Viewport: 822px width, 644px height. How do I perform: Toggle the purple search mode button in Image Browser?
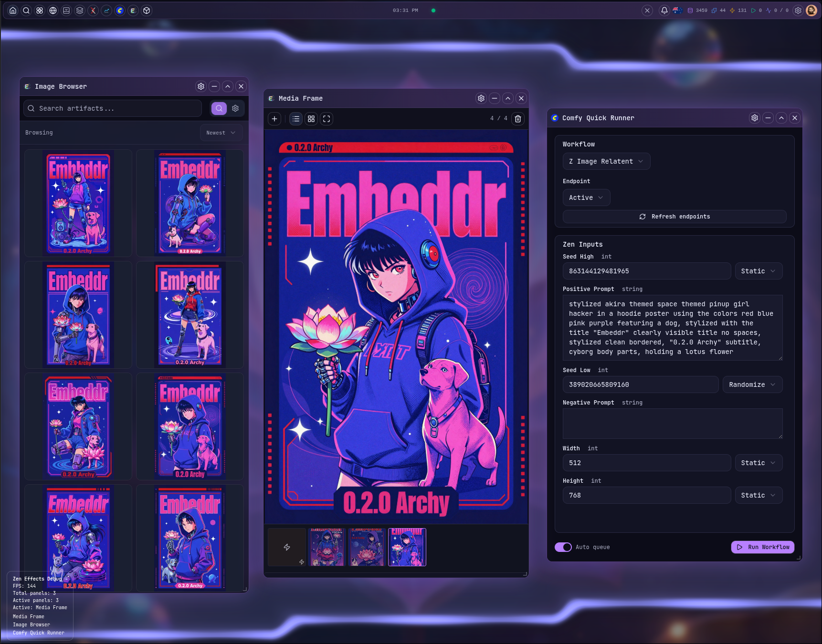coord(219,108)
